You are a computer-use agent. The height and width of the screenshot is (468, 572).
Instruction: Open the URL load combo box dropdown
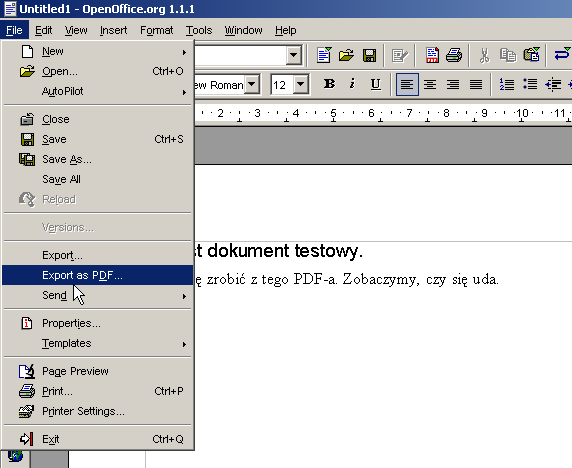(293, 56)
